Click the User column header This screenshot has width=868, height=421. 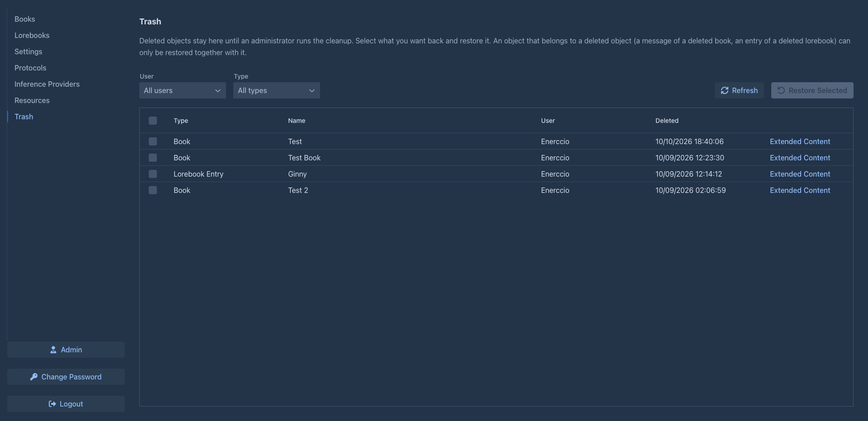548,121
